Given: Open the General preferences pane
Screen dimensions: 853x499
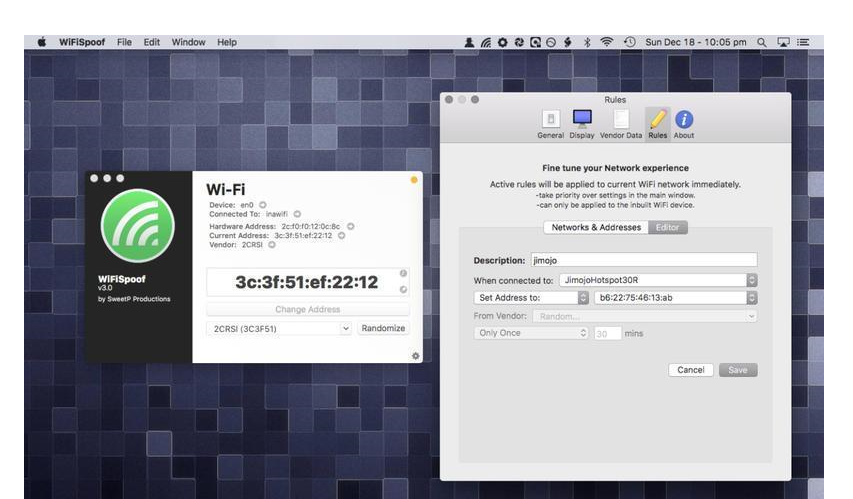Looking at the screenshot, I should coord(550,124).
